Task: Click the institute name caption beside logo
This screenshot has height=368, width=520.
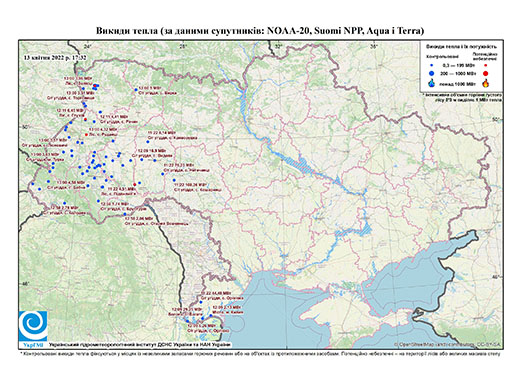Action: pyautogui.click(x=140, y=344)
